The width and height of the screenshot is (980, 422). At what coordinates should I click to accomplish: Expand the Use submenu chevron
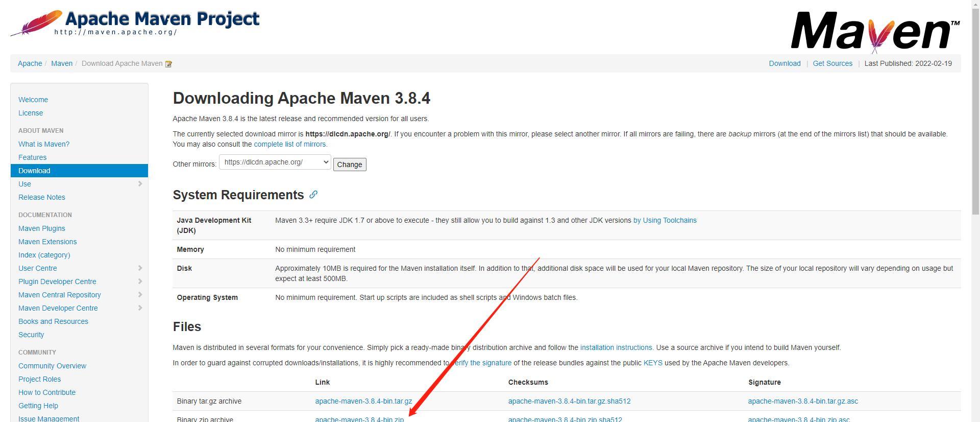pyautogui.click(x=140, y=184)
